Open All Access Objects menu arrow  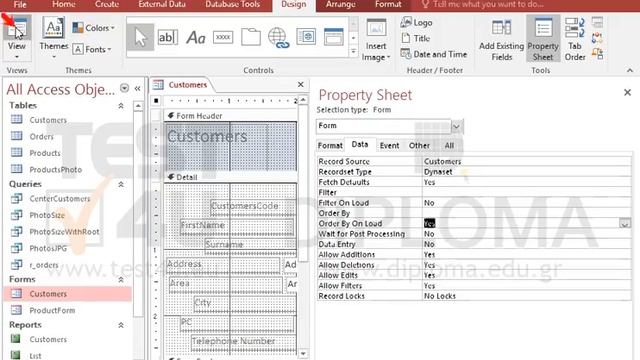[124, 88]
